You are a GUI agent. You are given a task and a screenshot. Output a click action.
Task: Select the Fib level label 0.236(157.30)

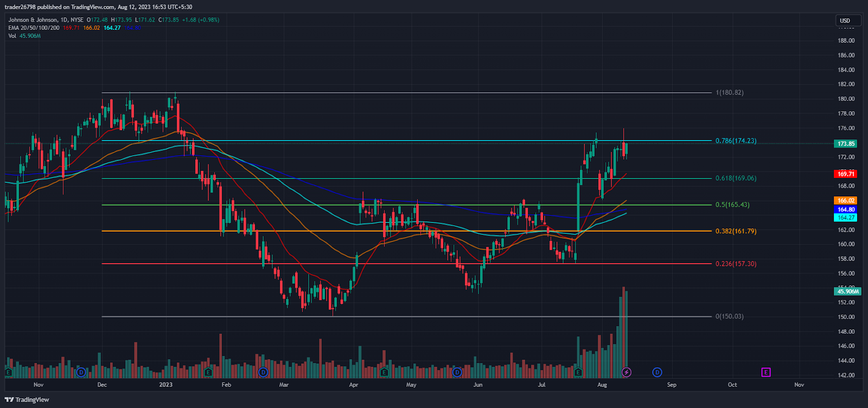click(736, 264)
